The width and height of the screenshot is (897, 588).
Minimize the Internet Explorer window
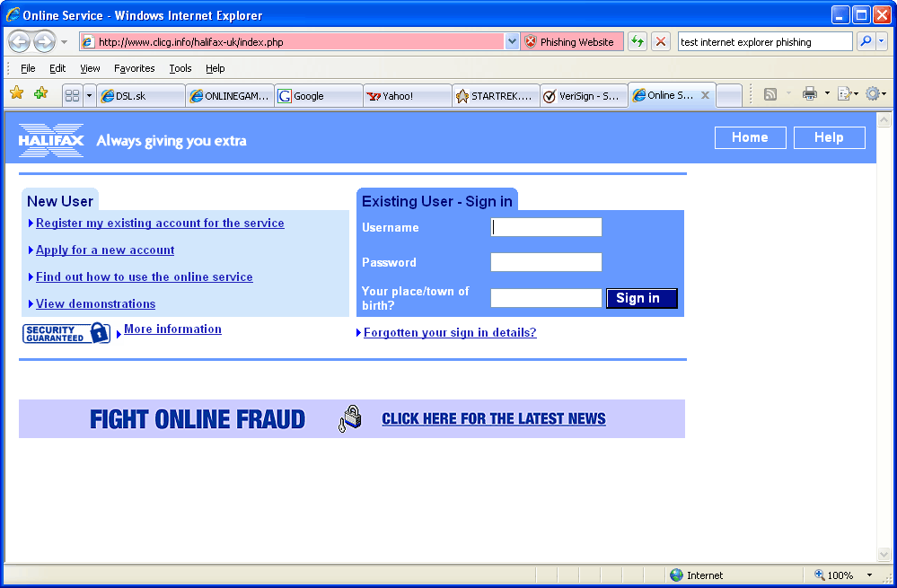tap(840, 15)
